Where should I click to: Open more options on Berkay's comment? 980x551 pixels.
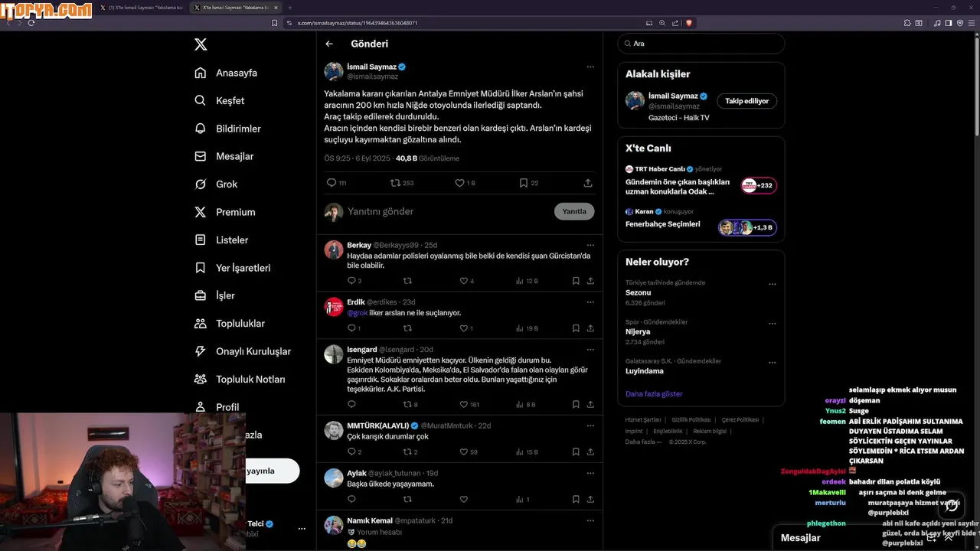(590, 245)
